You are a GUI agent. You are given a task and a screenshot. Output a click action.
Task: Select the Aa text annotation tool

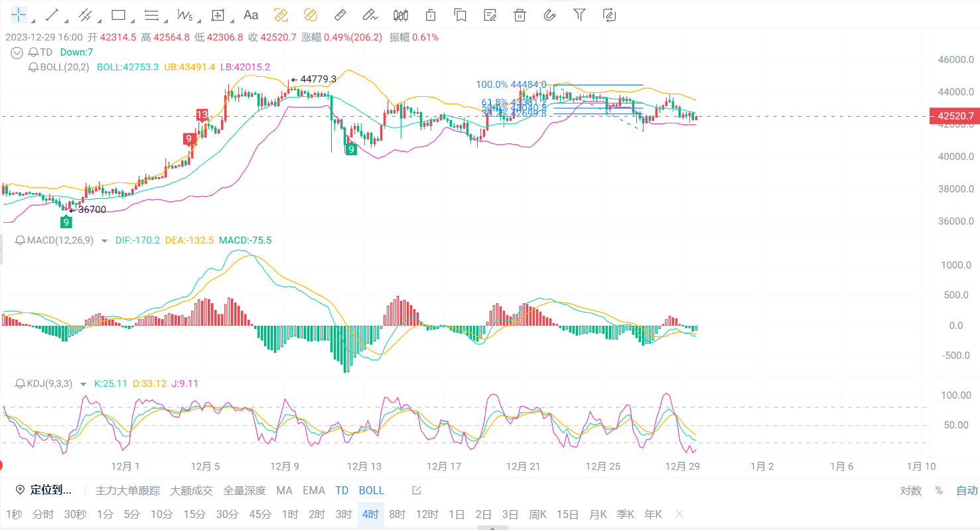coord(251,14)
